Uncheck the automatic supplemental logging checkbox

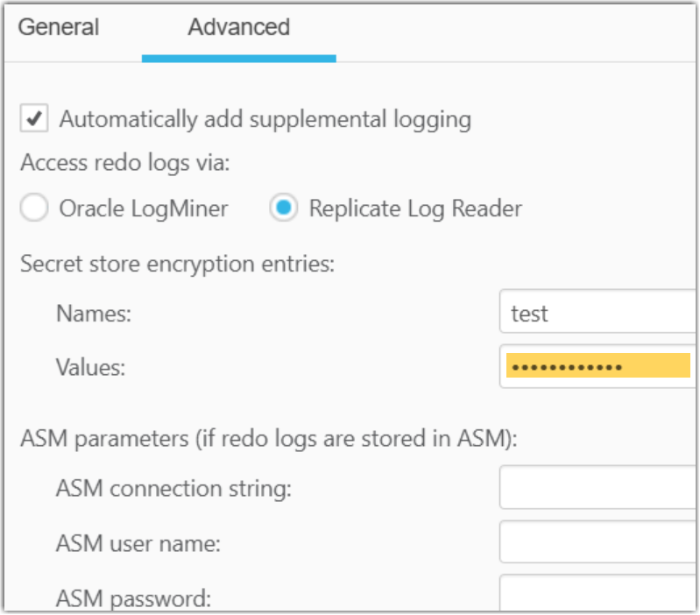tap(34, 119)
